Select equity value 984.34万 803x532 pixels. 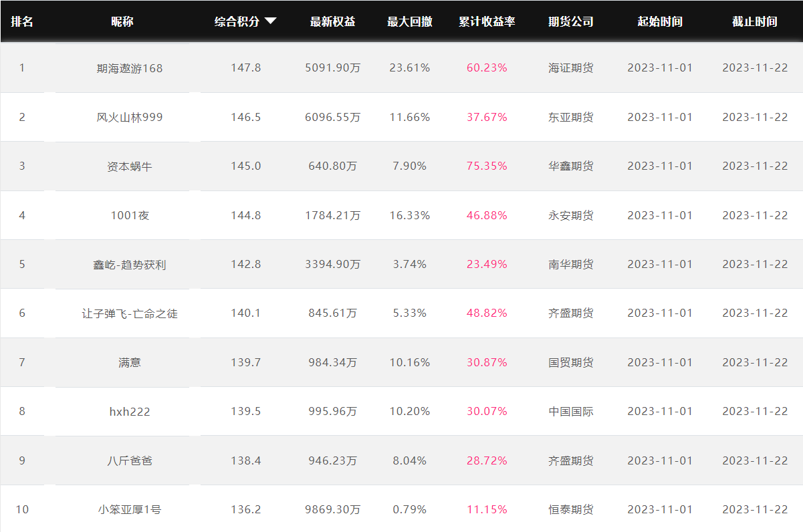coord(332,362)
